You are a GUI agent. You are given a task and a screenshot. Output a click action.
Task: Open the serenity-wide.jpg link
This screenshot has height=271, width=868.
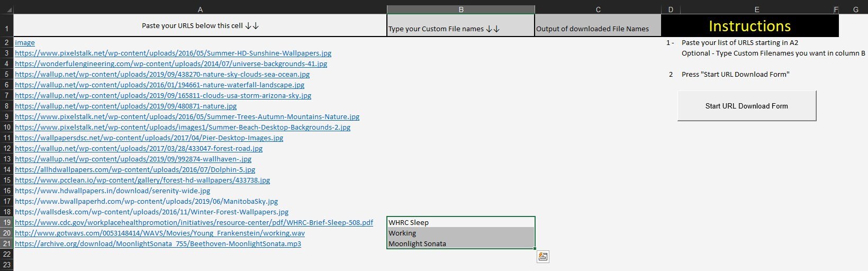point(113,191)
